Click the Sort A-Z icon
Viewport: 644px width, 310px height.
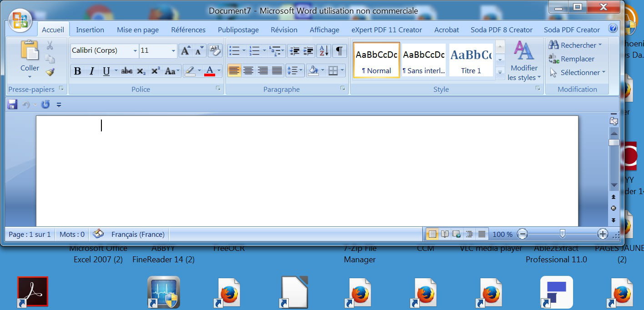pyautogui.click(x=323, y=50)
